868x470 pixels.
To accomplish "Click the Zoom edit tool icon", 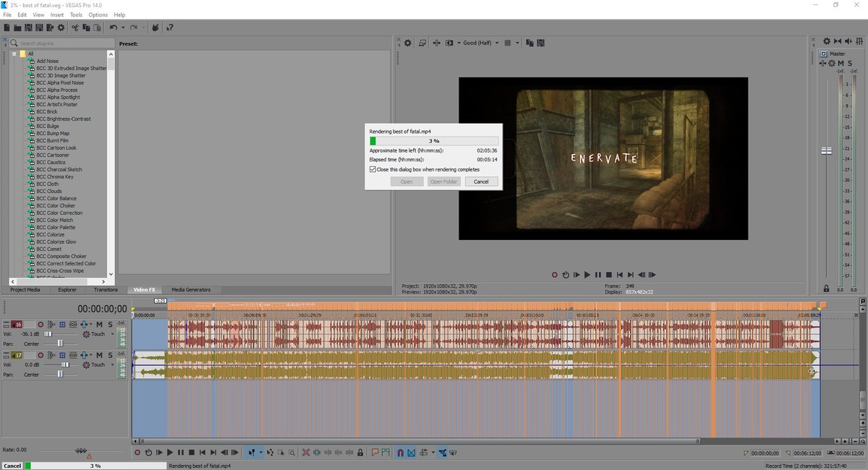I will (292, 453).
